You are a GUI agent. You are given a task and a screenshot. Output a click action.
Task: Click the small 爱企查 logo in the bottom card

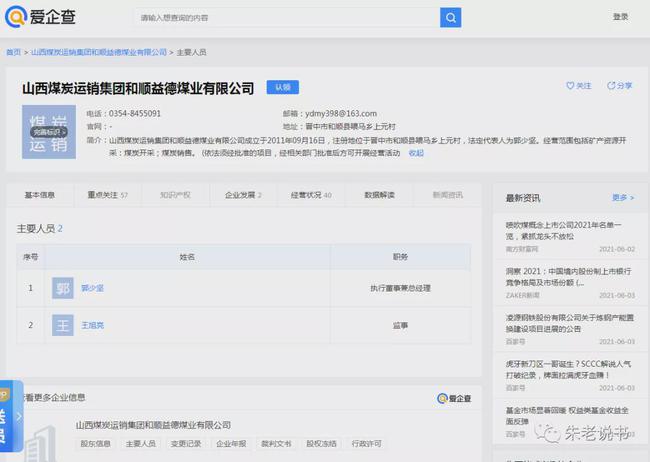(454, 399)
